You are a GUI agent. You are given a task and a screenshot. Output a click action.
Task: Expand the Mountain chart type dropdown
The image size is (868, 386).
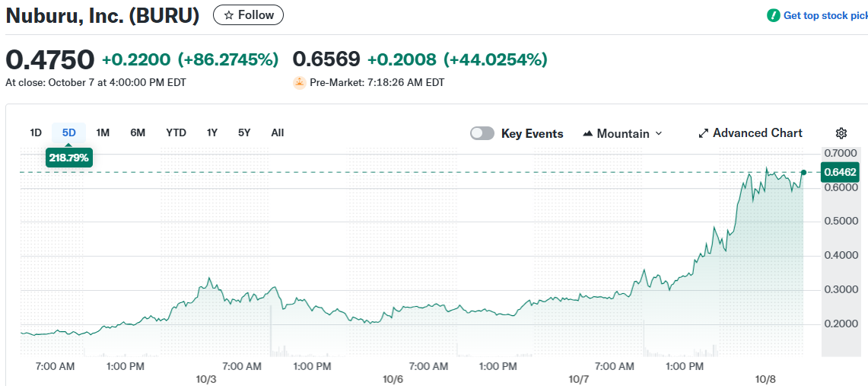658,133
